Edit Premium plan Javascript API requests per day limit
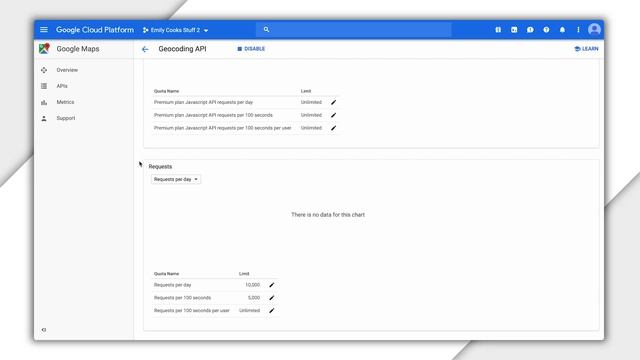Image resolution: width=640 pixels, height=360 pixels. point(333,102)
